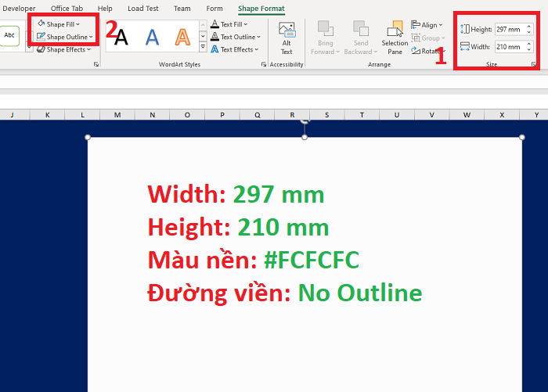Click the text 'Width: 297 mm' in shape

[236, 194]
